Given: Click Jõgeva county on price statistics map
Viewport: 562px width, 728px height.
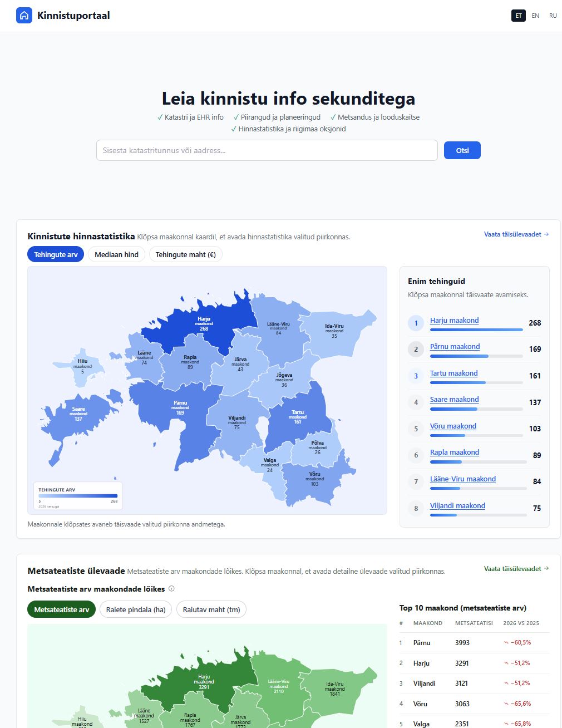Looking at the screenshot, I should pos(284,380).
